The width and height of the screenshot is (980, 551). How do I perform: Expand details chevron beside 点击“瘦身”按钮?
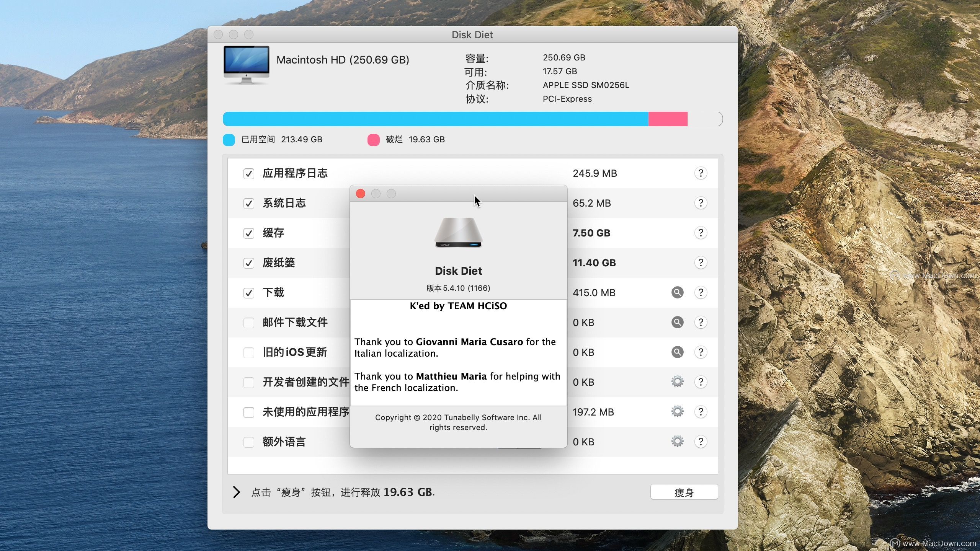point(237,492)
